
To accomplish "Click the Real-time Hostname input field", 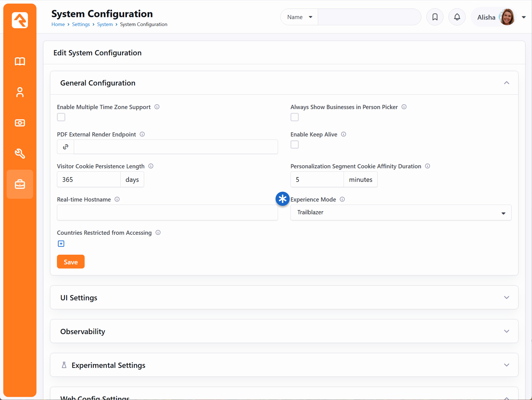I will 167,212.
